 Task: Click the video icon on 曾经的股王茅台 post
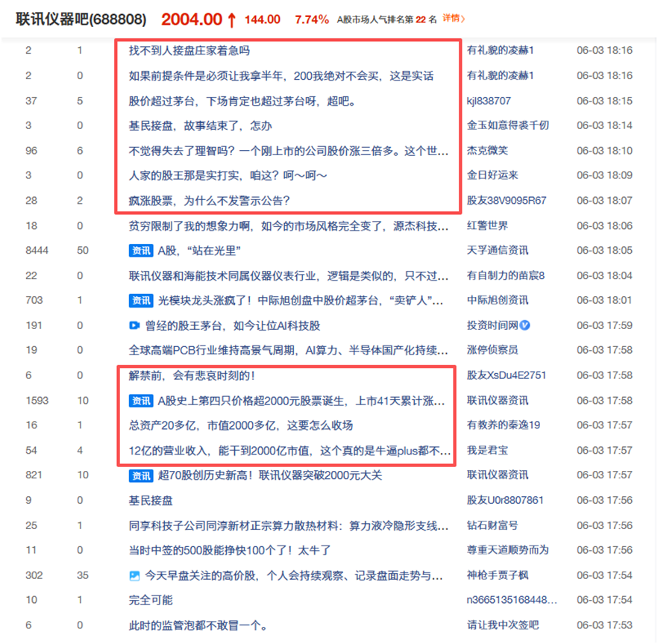click(134, 325)
